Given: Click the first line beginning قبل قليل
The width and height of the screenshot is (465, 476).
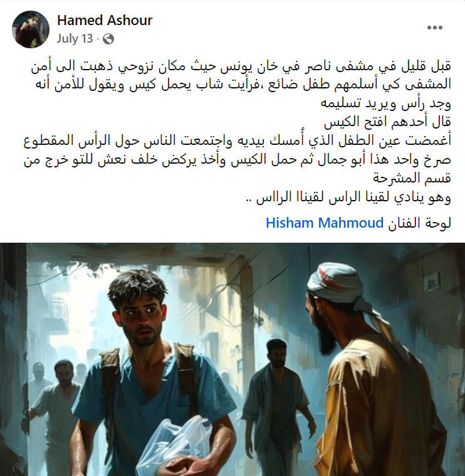Looking at the screenshot, I should point(241,66).
